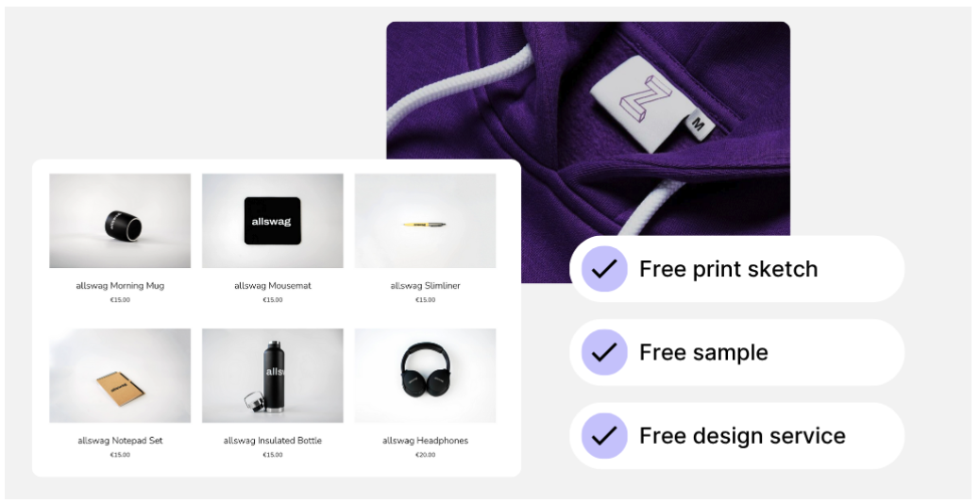Click the checkmark icon beside Free sample
Viewport: 980px width, 504px height.
coord(603,352)
